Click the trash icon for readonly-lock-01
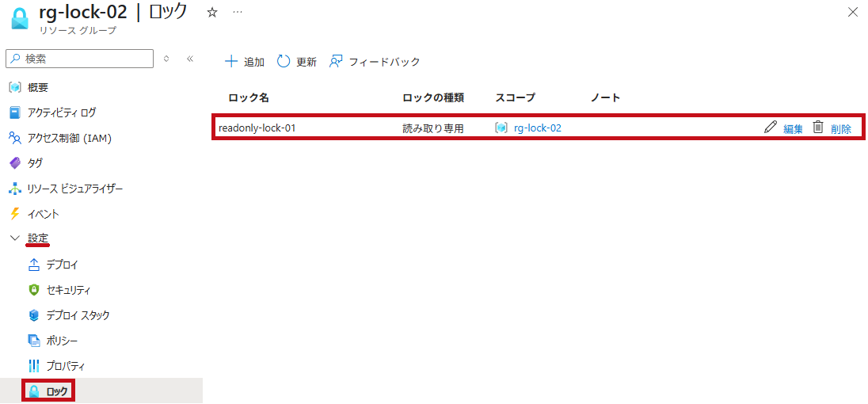The image size is (868, 404). [817, 128]
